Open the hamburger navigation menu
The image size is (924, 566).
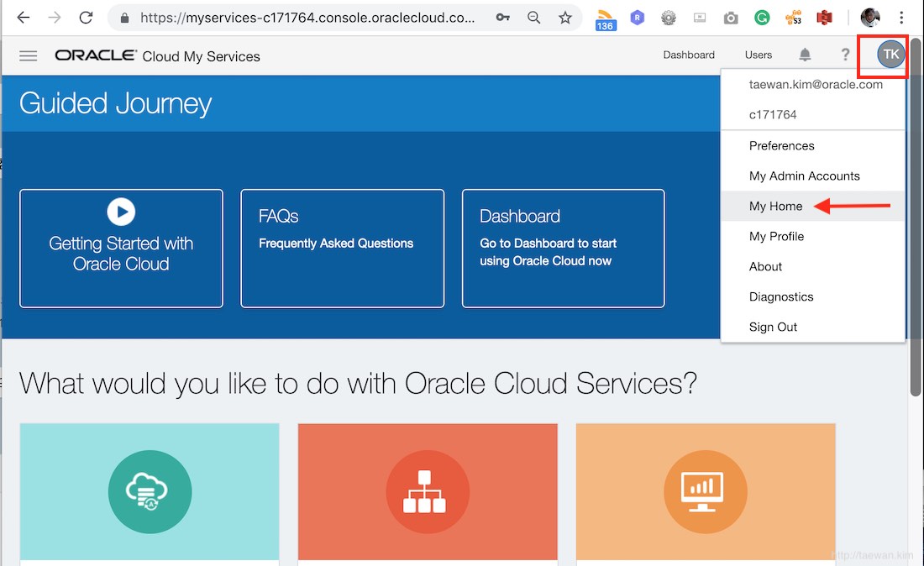pos(29,56)
